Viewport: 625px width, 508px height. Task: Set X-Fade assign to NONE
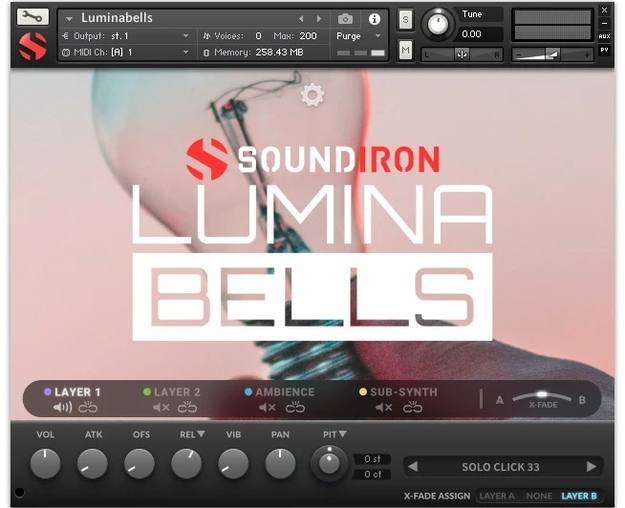539,496
